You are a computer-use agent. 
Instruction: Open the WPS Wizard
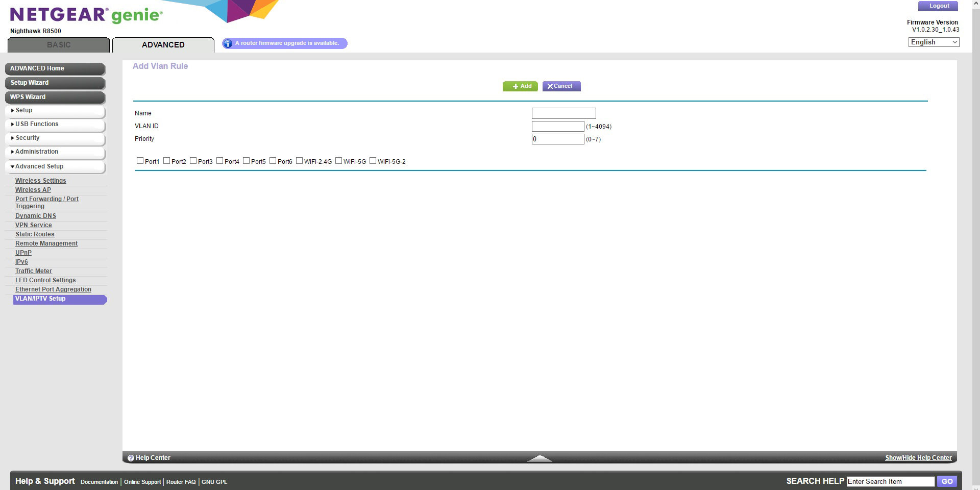pos(55,97)
